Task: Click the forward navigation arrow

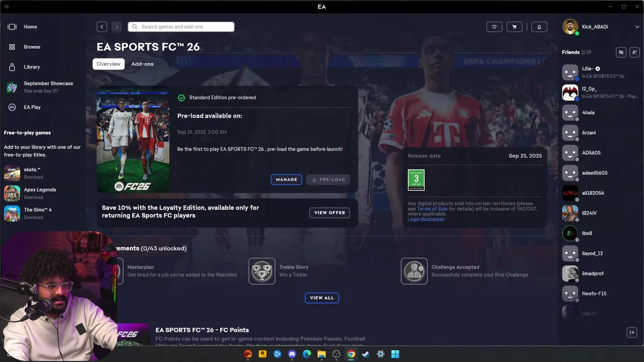Action: [117, 27]
